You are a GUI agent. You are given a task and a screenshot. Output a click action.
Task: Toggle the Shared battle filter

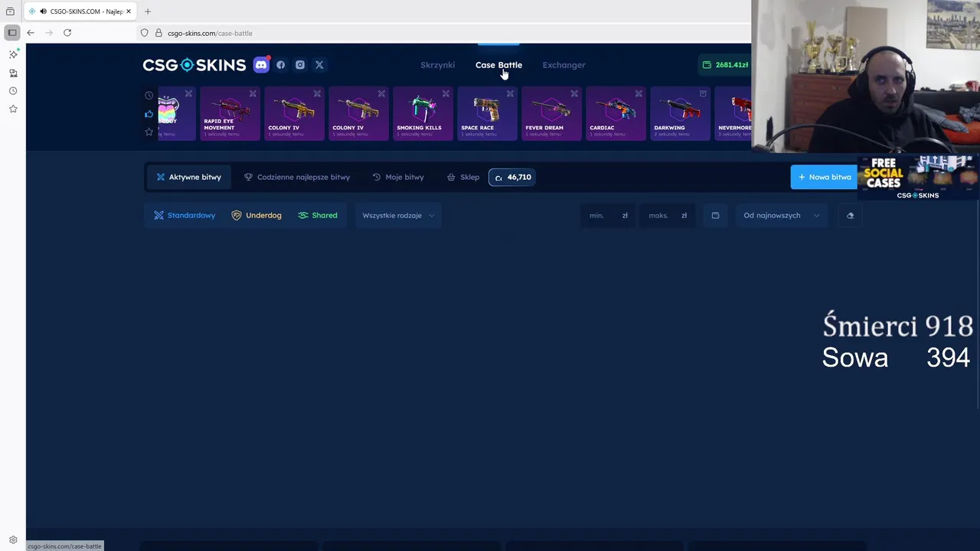click(318, 215)
